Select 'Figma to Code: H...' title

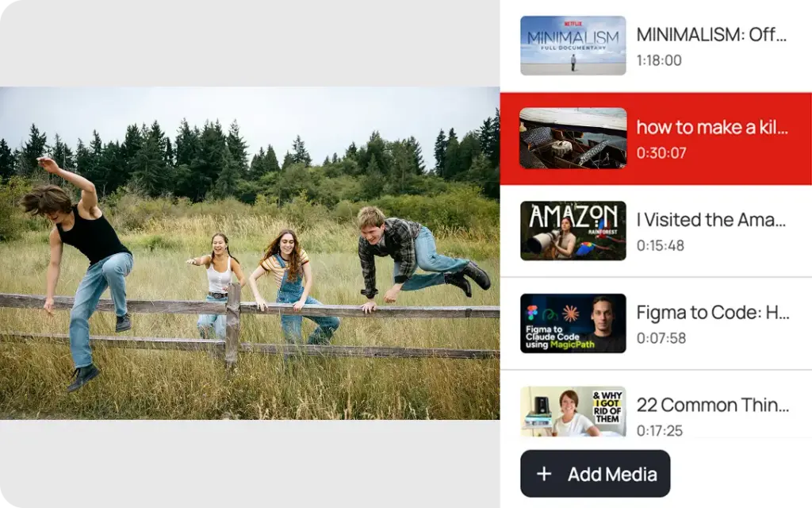[713, 312]
